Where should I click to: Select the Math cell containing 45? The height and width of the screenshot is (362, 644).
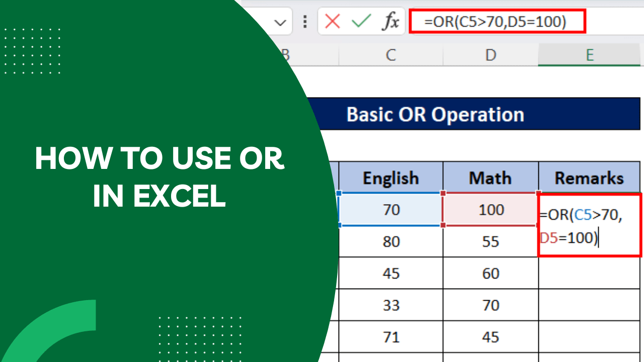coord(490,337)
